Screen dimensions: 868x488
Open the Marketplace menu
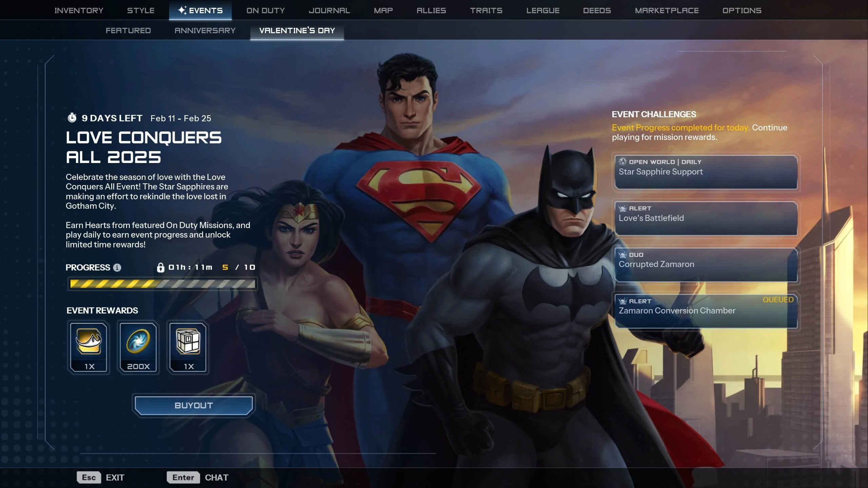tap(667, 11)
